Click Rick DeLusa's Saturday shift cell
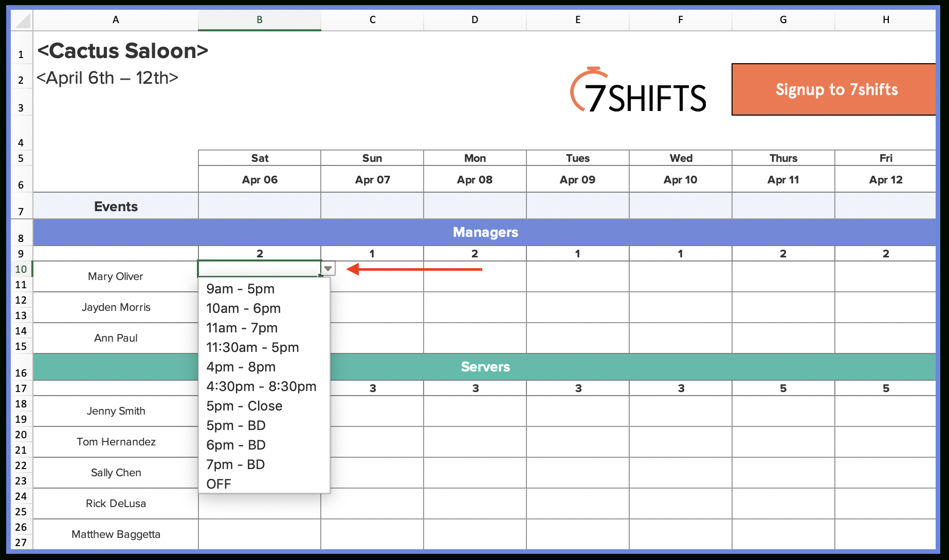 tap(260, 506)
